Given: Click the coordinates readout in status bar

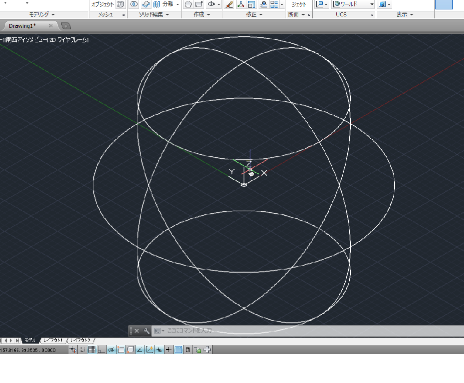Looking at the screenshot, I should point(28,350).
